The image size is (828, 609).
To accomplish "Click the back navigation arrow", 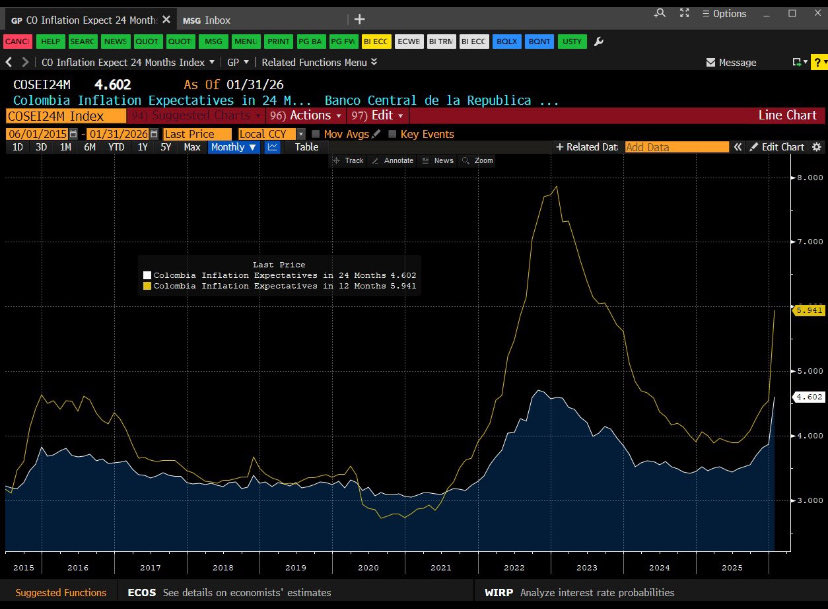I will pyautogui.click(x=9, y=62).
